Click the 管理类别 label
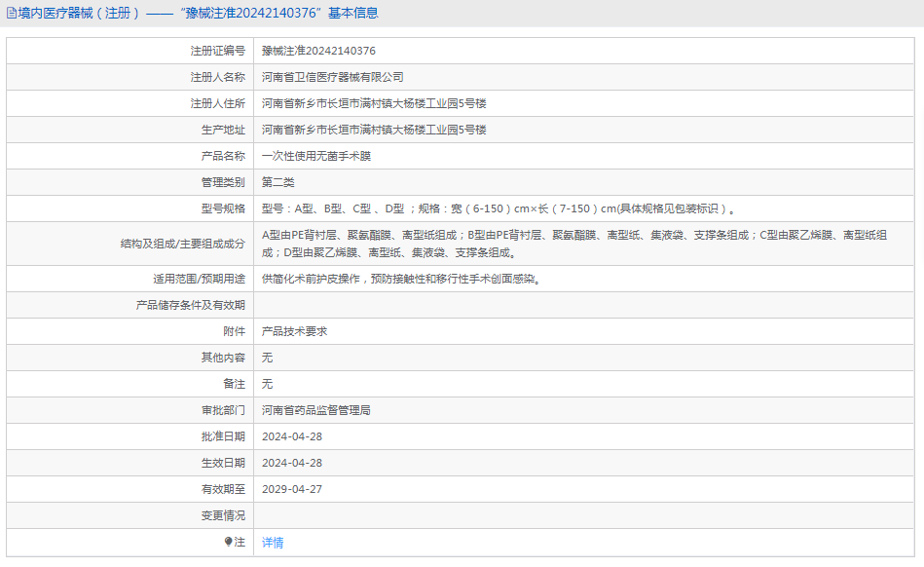 point(223,182)
